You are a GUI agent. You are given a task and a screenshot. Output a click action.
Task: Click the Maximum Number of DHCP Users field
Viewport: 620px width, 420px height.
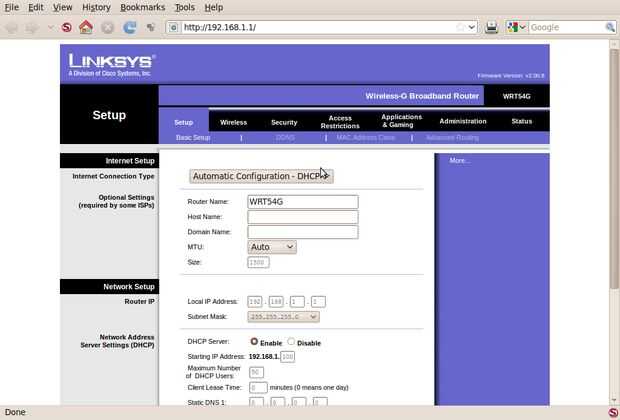click(x=256, y=372)
